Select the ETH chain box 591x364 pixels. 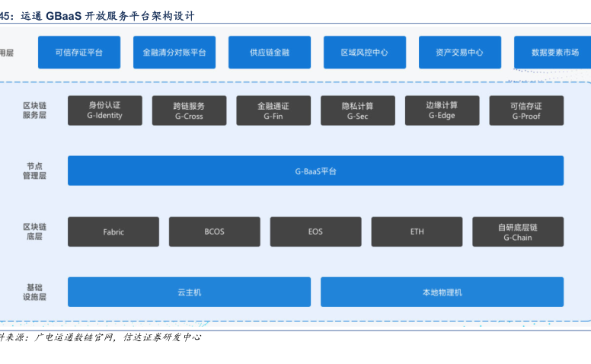click(417, 231)
